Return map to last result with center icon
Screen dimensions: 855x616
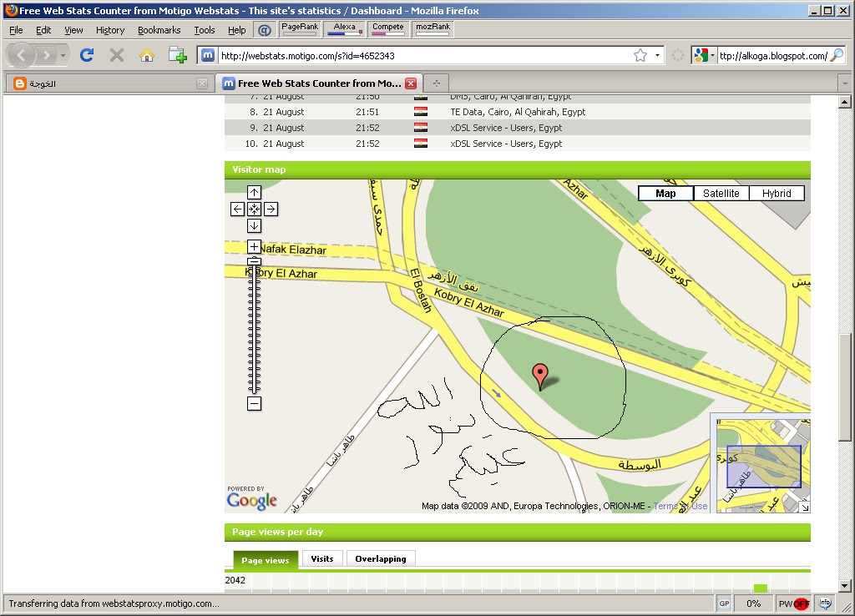pyautogui.click(x=254, y=210)
